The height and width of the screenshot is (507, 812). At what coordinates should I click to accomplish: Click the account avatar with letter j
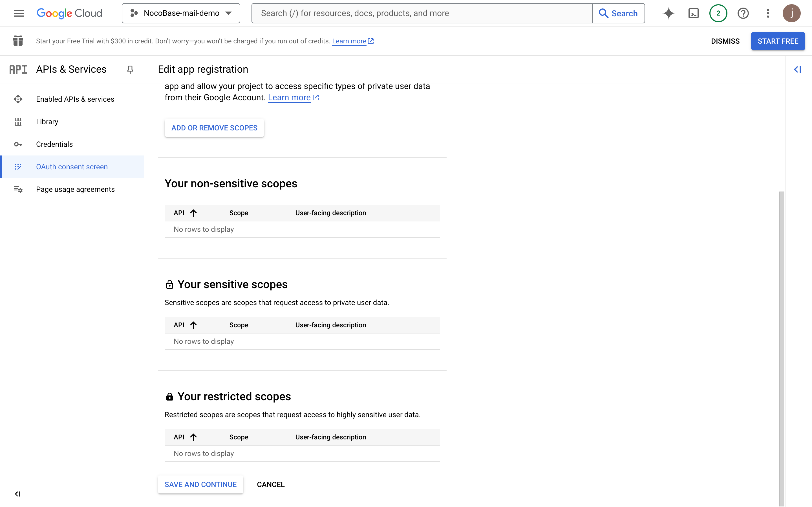791,13
